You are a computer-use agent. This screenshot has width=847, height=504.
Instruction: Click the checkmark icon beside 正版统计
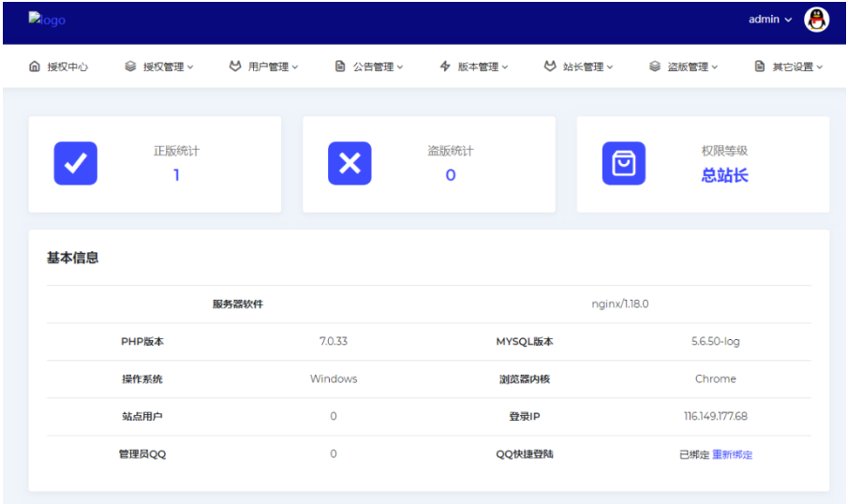tap(76, 163)
